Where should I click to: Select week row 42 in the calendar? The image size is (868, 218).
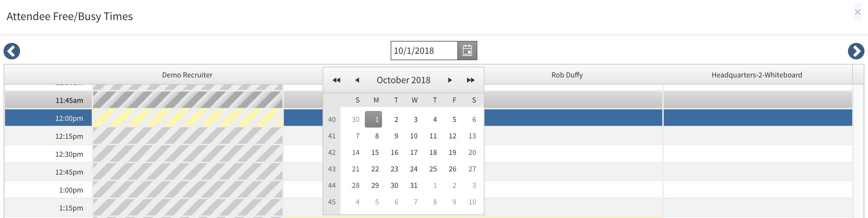tap(332, 152)
